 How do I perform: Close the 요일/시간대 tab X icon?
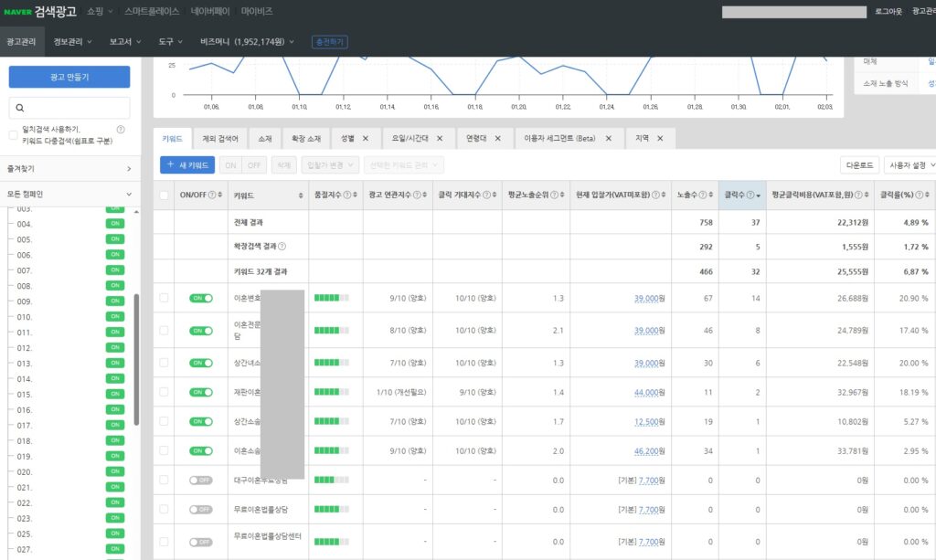440,138
